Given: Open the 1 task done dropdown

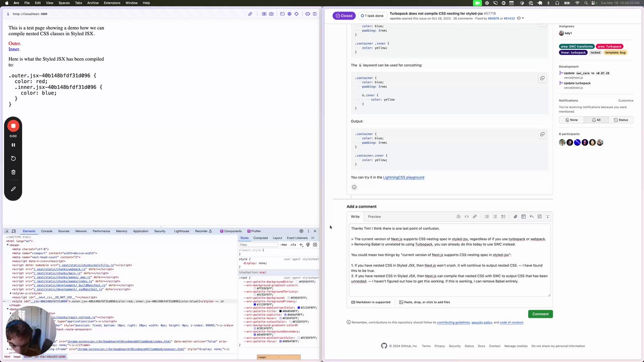Looking at the screenshot, I should (x=374, y=16).
